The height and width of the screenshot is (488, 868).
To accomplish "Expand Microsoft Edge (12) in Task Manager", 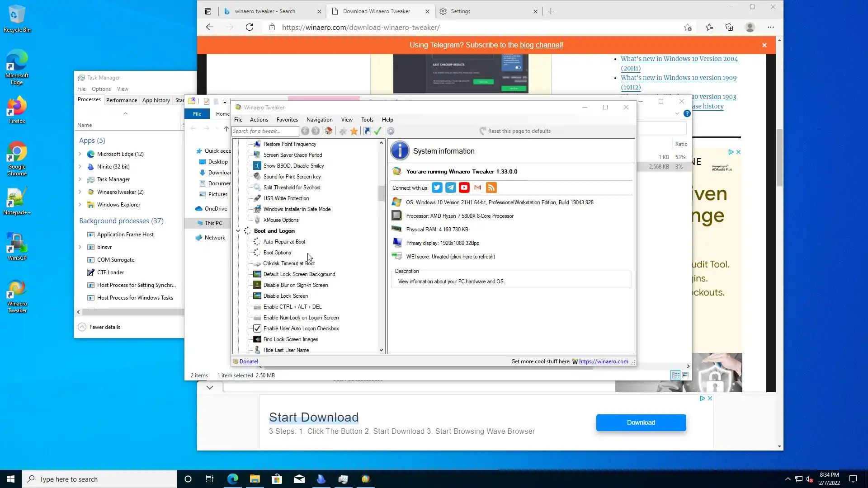I will (80, 154).
